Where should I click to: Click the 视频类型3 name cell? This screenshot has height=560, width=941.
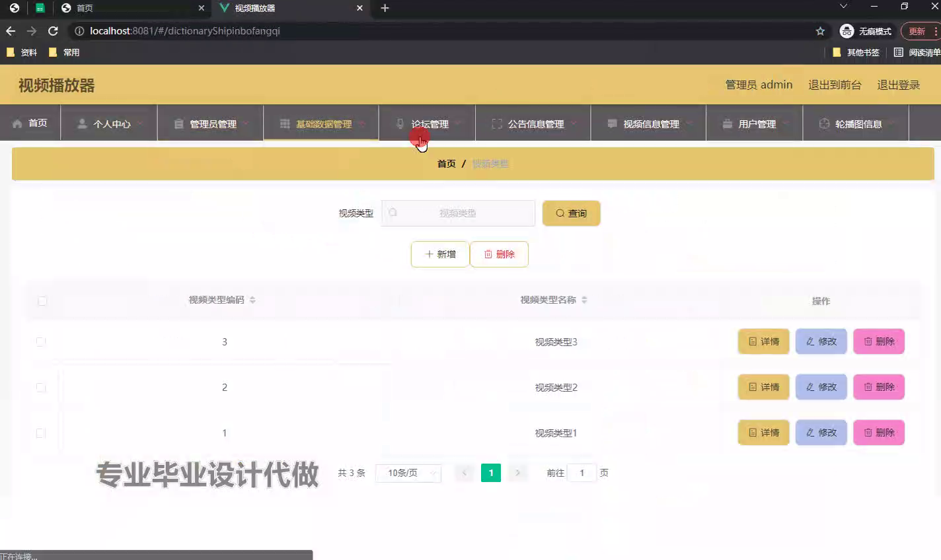[x=556, y=342]
